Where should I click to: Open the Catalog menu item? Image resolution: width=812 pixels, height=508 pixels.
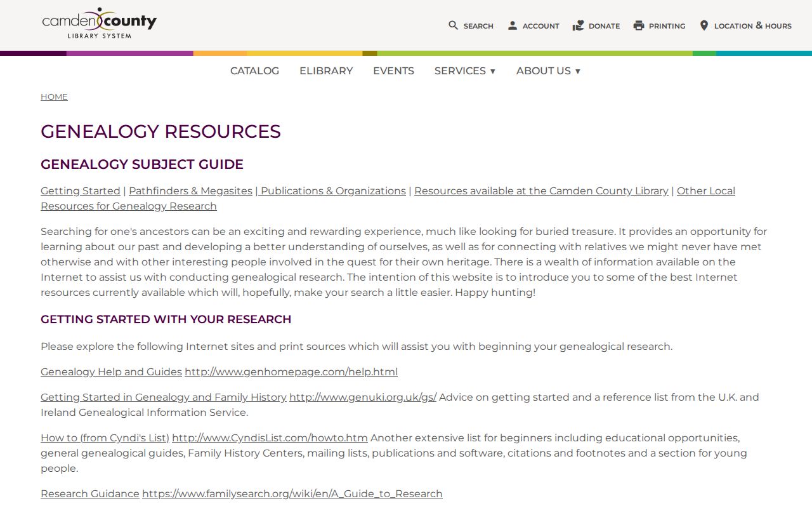tap(254, 71)
